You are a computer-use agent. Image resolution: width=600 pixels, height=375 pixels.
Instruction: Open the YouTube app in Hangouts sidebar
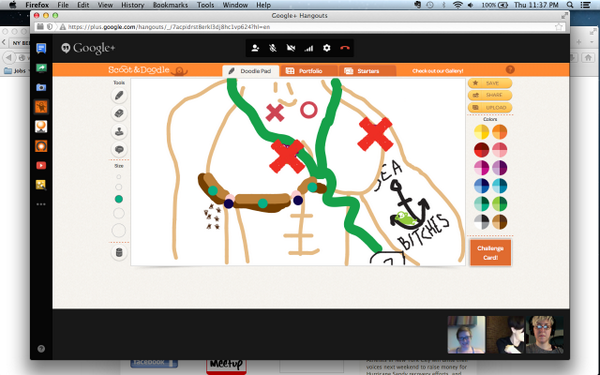click(41, 165)
